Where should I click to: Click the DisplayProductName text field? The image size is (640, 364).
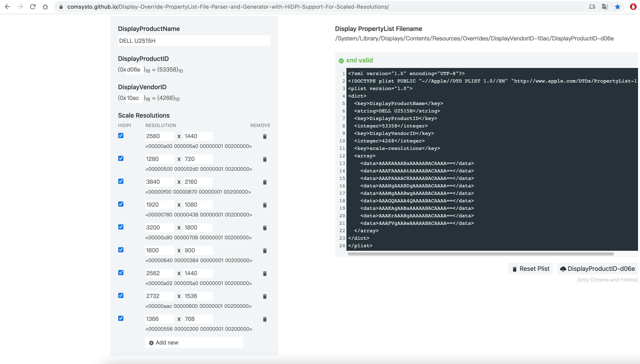pos(194,41)
